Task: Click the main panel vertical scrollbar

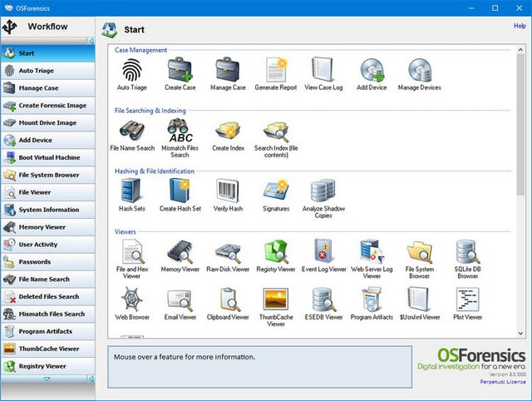Action: point(520,125)
